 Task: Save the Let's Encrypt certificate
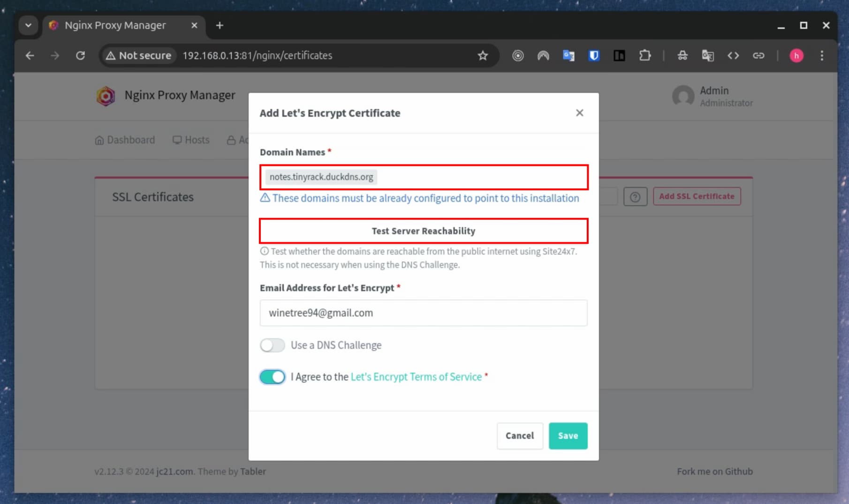568,436
